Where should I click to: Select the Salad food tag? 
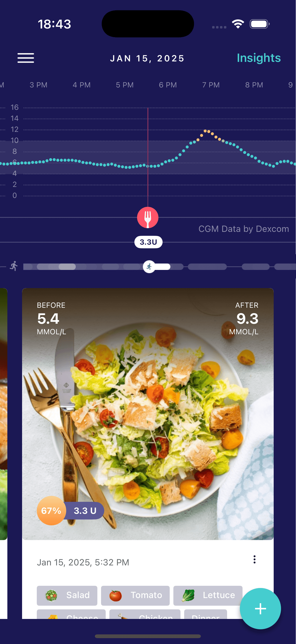67,595
